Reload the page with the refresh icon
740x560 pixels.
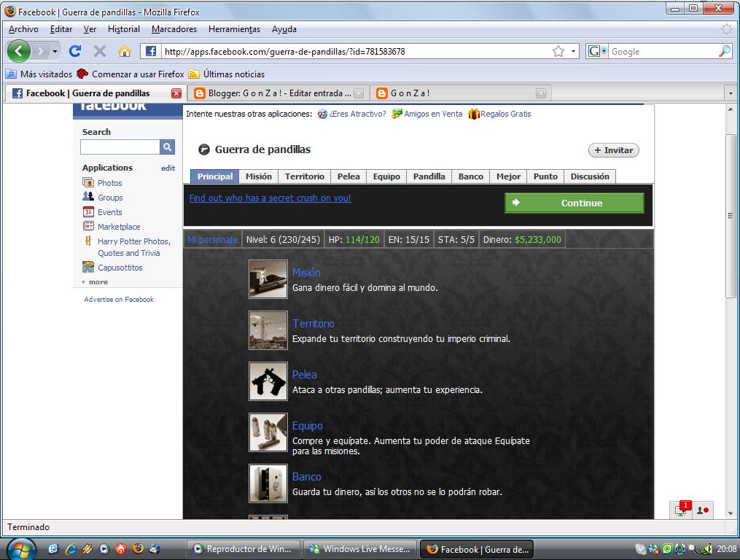pyautogui.click(x=75, y=51)
